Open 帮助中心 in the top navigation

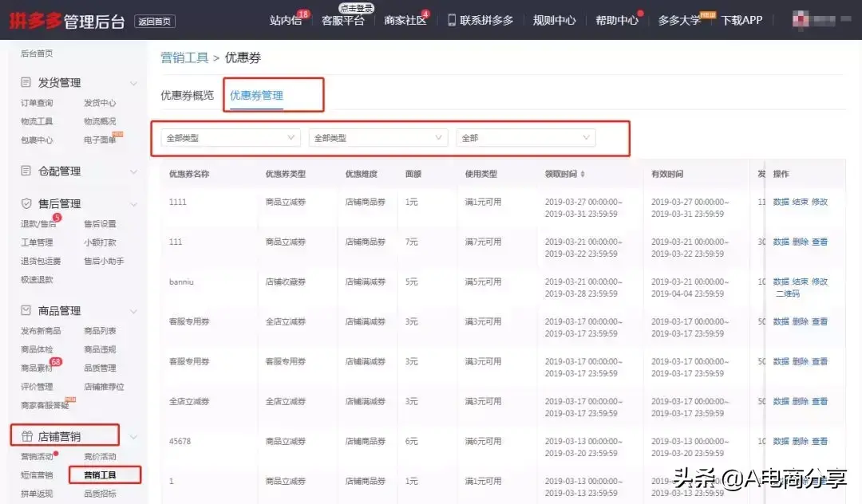(x=617, y=20)
